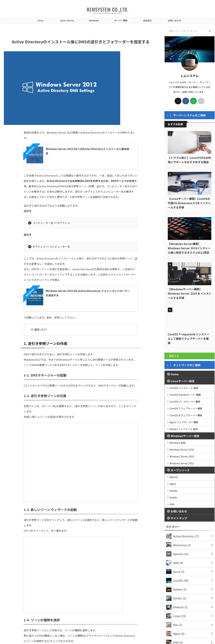Click the Azure category thumbnail icon
Image resolution: width=215 pixels, height=644 pixels.
point(169,572)
